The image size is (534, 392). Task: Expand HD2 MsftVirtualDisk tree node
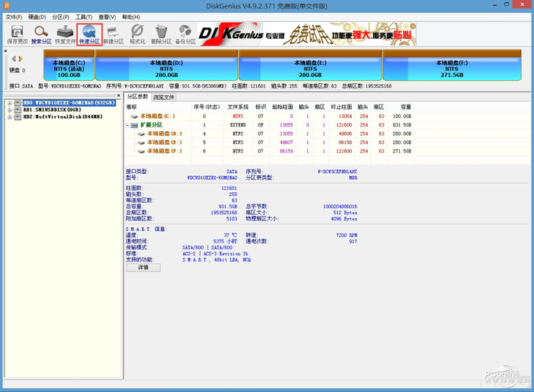[x=9, y=117]
